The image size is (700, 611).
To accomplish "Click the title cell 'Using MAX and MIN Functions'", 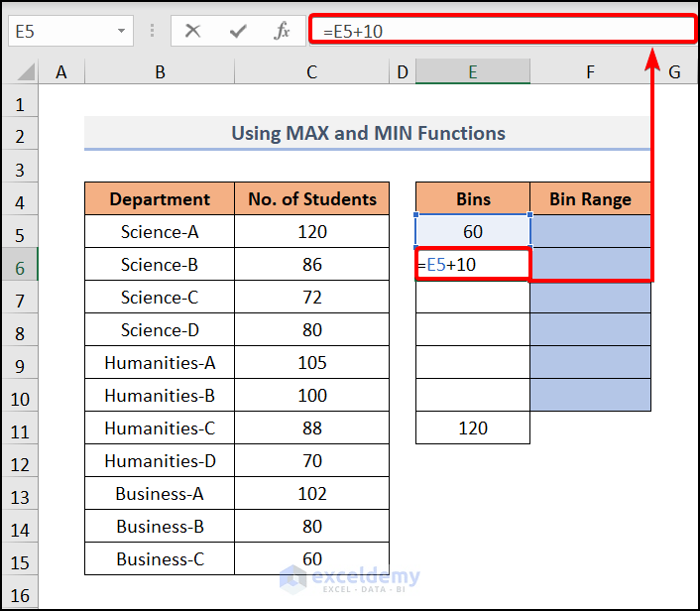I will pyautogui.click(x=368, y=133).
